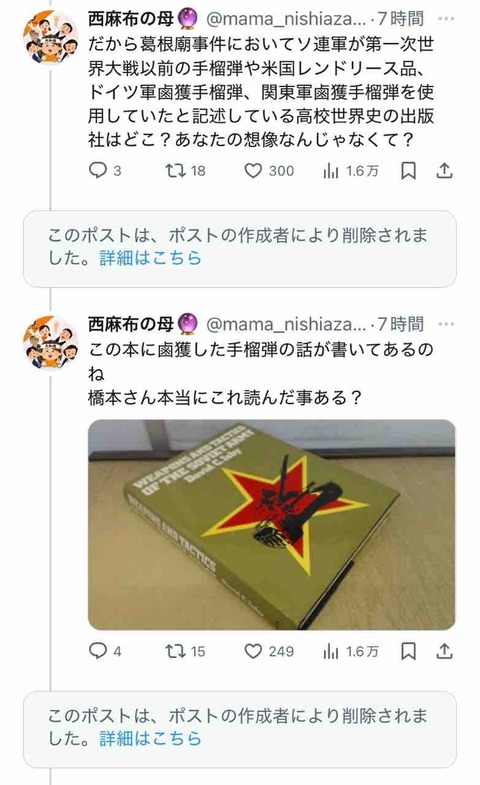Open 西麻布の母 profile name on second post
This screenshot has width=480, height=785.
click(x=131, y=324)
